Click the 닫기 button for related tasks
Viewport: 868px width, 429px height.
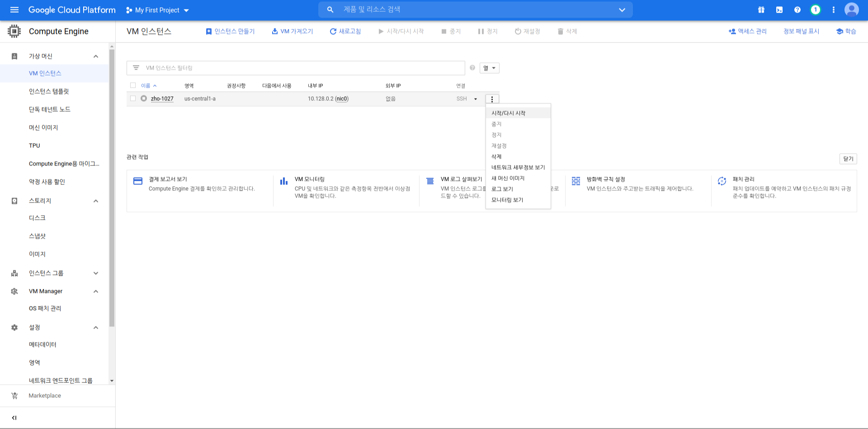[x=848, y=159]
